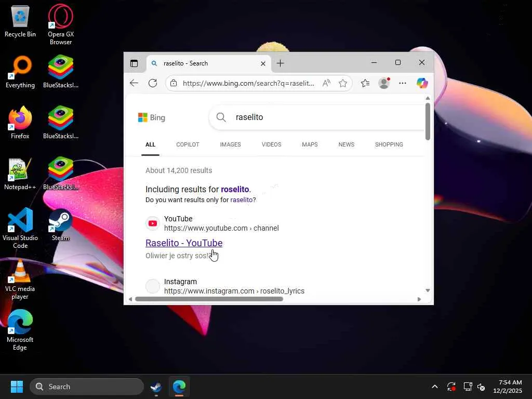Open Edge tab actions menu icon
The width and height of the screenshot is (532, 399).
[x=134, y=63]
